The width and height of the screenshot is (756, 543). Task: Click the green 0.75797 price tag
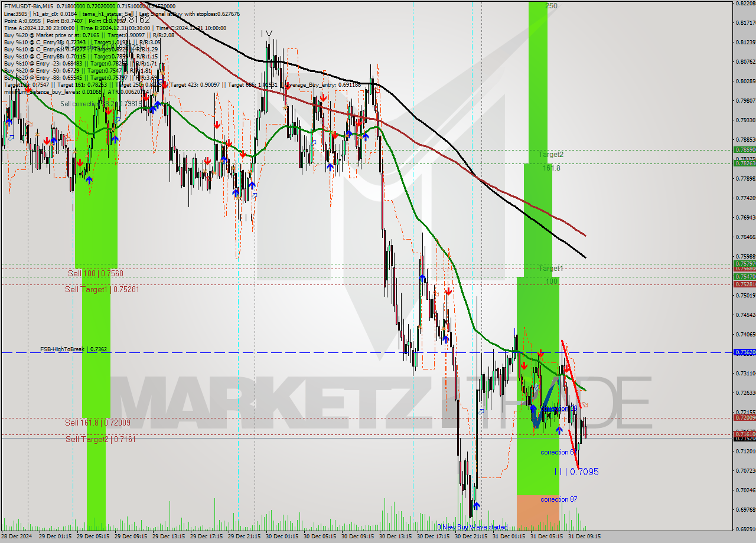coord(744,263)
